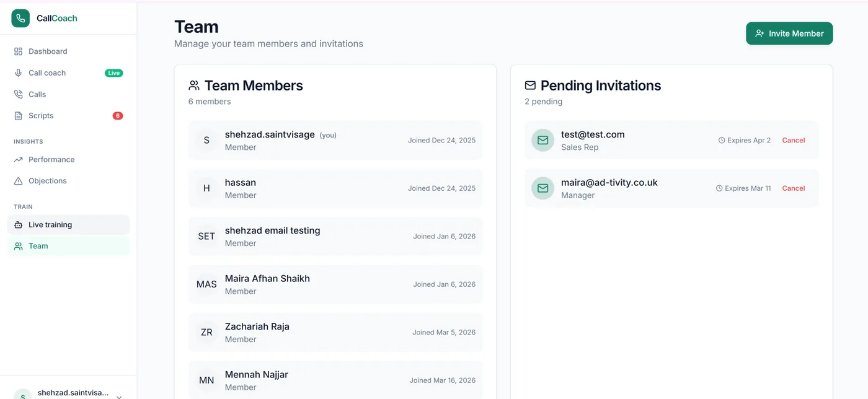This screenshot has width=868, height=399.
Task: Click the clock icon next to Expires Apr 2
Action: coord(722,141)
